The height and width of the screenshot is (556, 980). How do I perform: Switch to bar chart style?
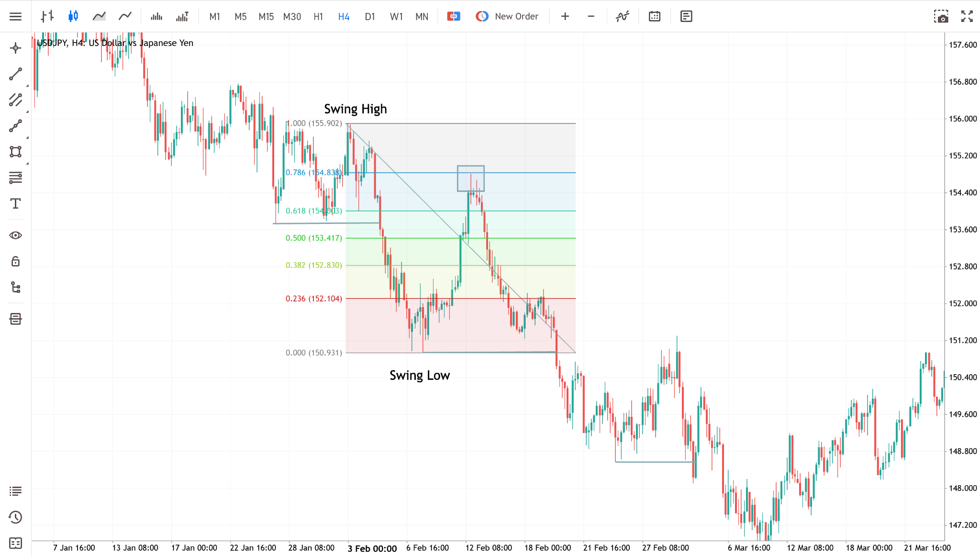(x=47, y=16)
